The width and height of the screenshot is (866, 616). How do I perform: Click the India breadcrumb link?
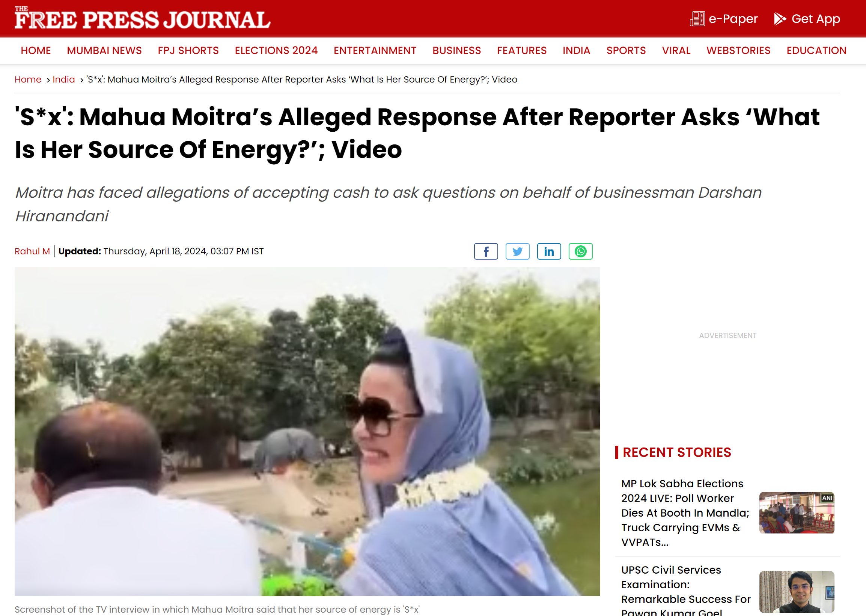(x=64, y=80)
